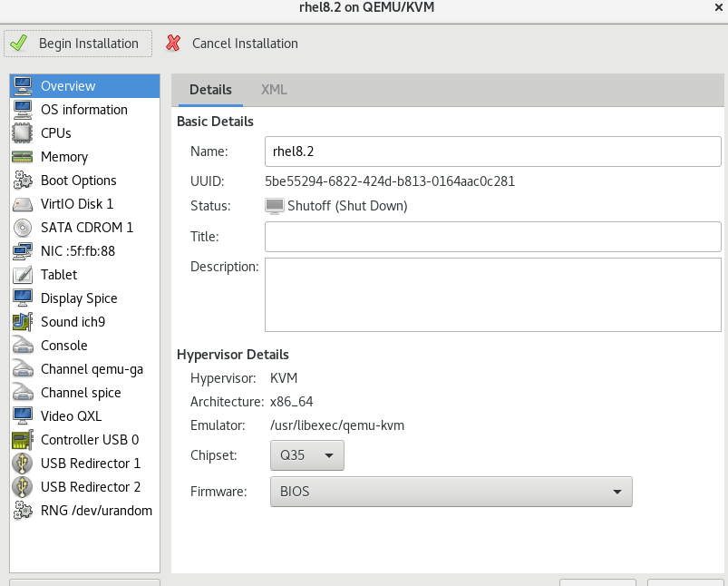Switch to the Details tab
The image size is (728, 586).
coord(210,90)
